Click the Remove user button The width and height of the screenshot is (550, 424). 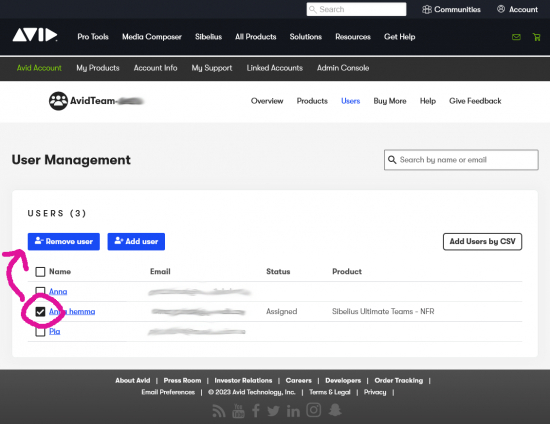[x=64, y=242]
